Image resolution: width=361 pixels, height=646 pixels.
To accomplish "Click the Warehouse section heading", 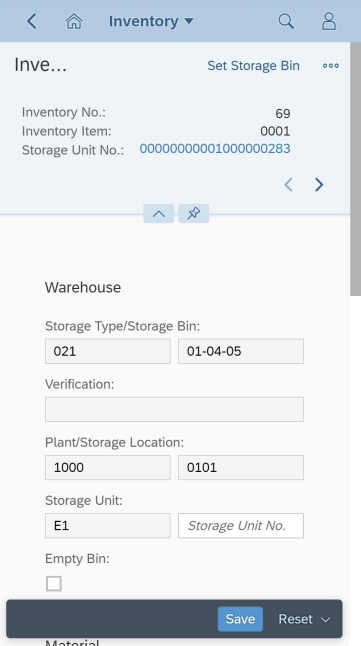I will click(83, 288).
